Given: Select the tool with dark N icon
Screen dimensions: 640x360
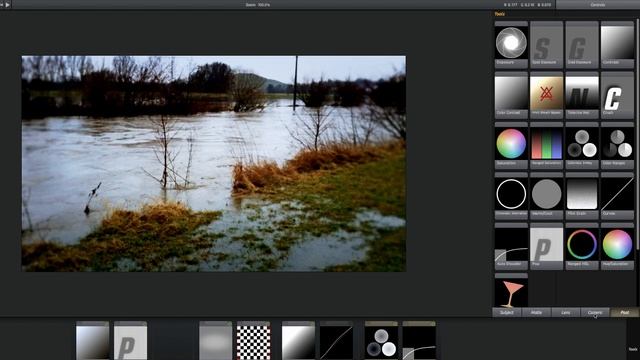Looking at the screenshot, I should click(x=582, y=96).
